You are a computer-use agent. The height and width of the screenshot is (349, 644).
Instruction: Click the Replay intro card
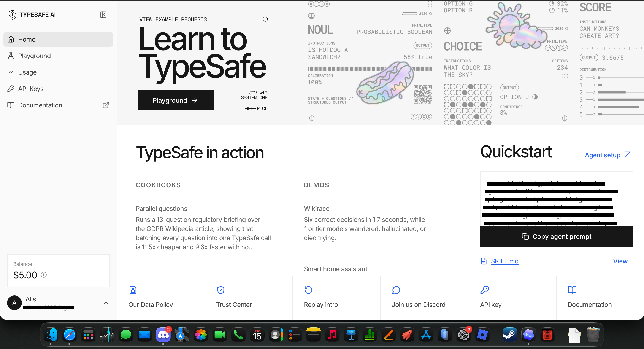[336, 298]
